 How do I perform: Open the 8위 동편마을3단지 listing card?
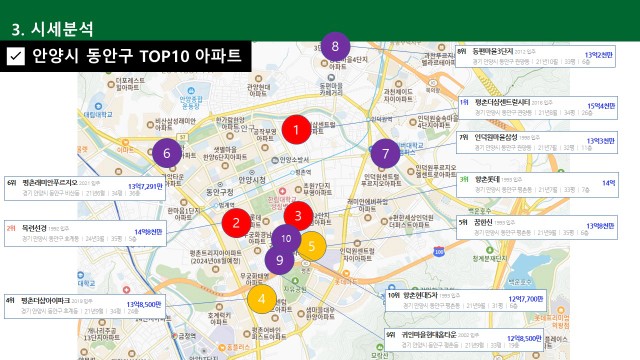[x=535, y=56]
